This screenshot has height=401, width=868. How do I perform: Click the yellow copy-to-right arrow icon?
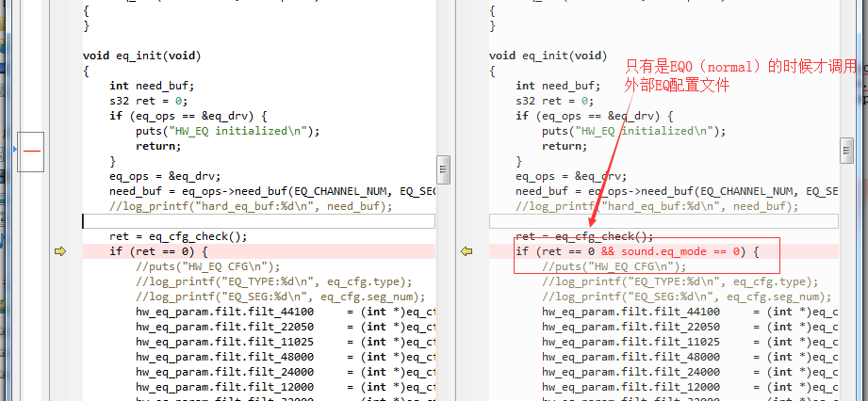click(60, 251)
